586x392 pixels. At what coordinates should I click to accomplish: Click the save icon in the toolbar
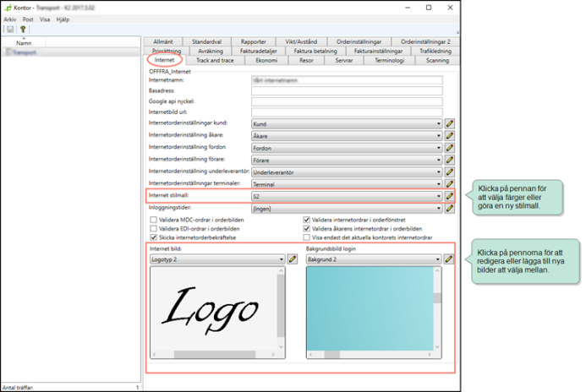(x=10, y=29)
